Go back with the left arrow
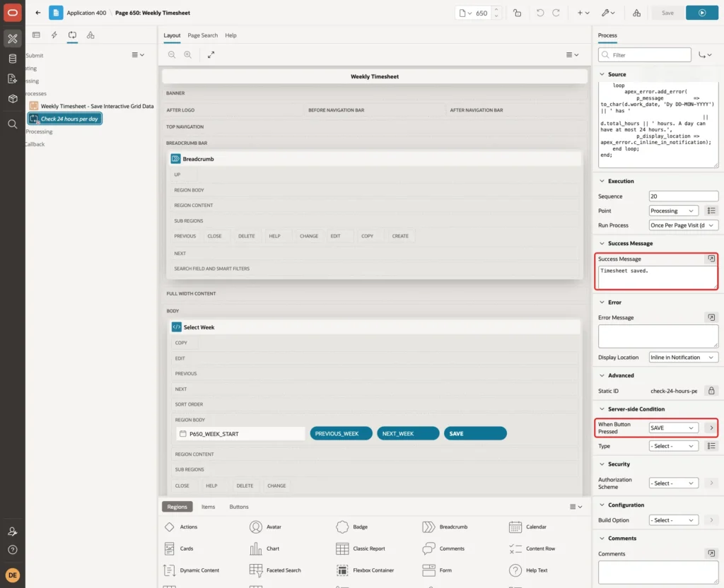Viewport: 724px width, 588px height. (x=38, y=13)
